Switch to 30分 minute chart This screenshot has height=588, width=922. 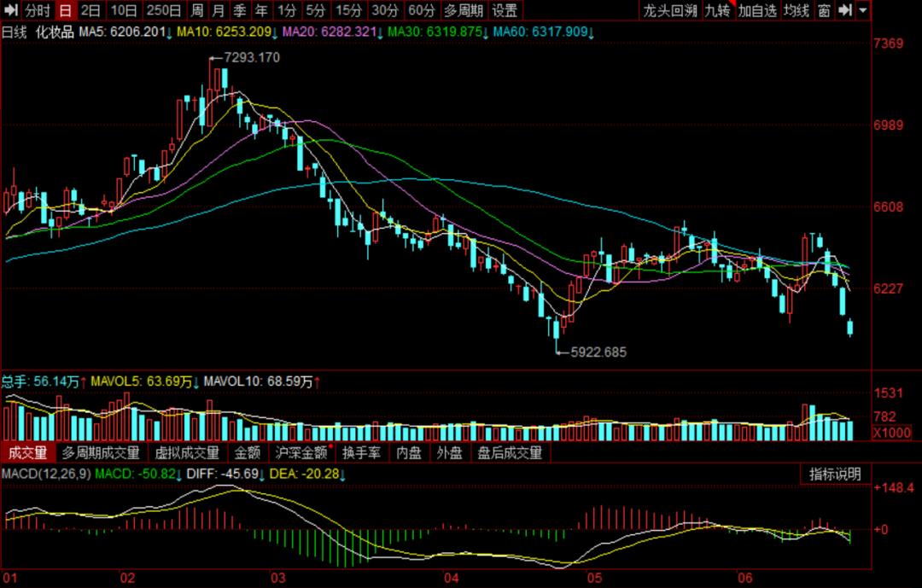384,10
